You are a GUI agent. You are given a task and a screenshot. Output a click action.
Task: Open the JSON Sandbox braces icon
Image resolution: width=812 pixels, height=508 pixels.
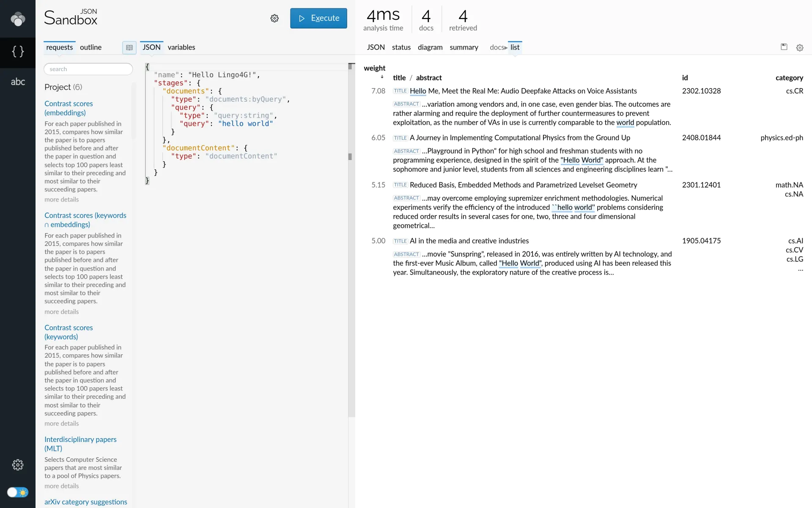click(18, 52)
